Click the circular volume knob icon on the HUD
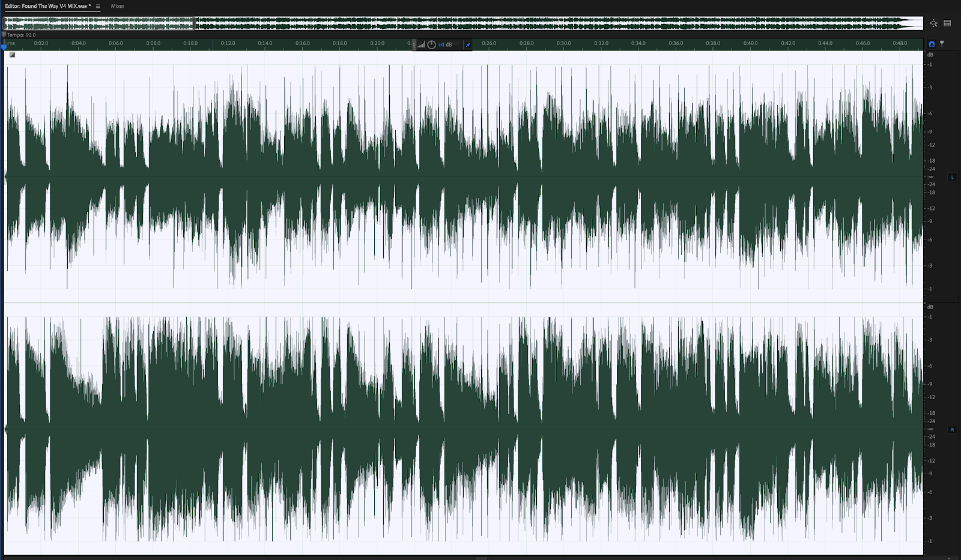The width and height of the screenshot is (961, 560). 431,44
